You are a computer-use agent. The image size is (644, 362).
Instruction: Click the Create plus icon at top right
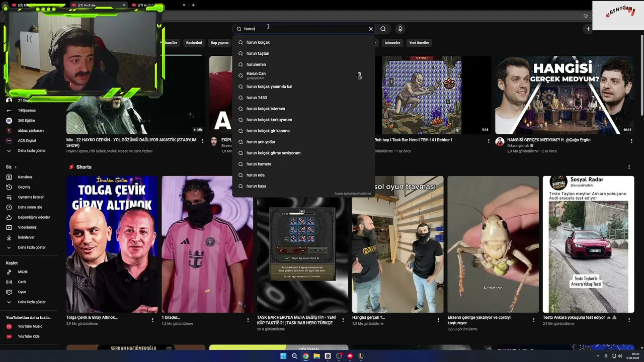point(588,29)
